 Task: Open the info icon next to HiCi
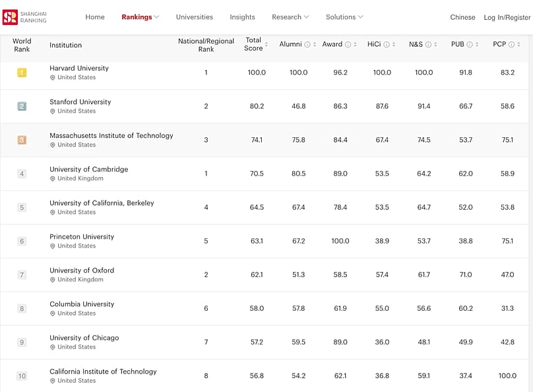pos(387,44)
